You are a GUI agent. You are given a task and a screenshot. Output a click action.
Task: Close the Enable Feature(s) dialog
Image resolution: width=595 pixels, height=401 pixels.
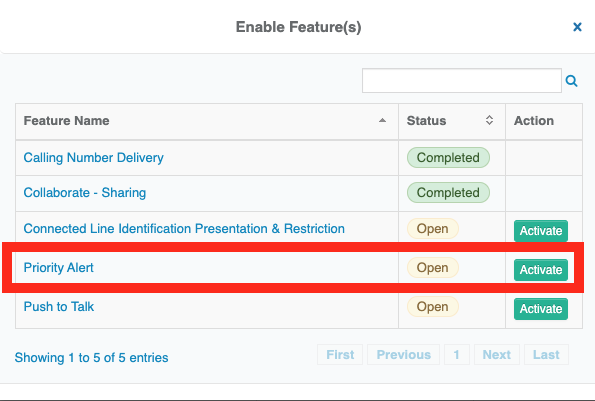coord(577,27)
